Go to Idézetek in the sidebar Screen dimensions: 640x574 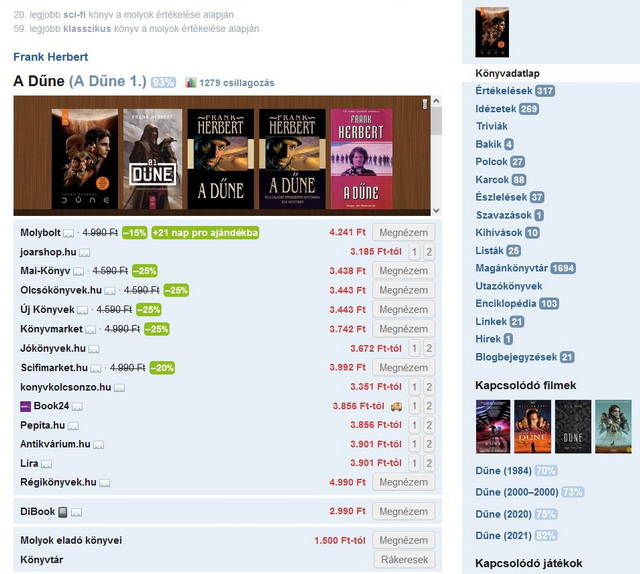tap(495, 109)
